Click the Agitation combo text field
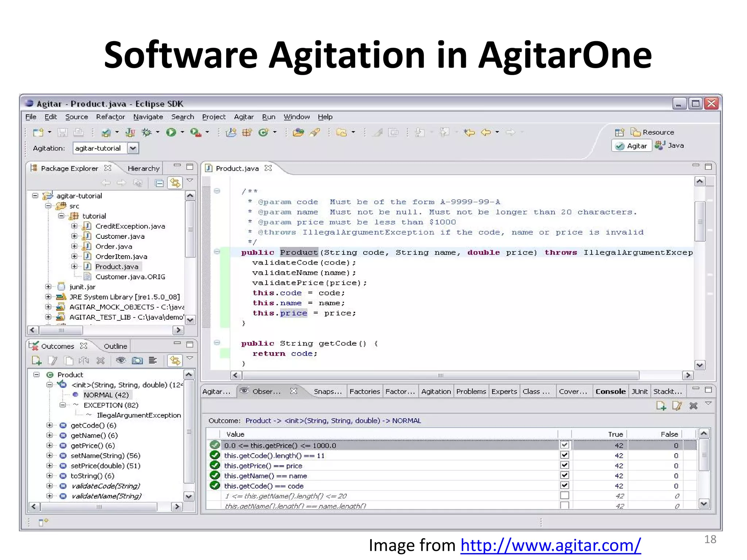 (x=100, y=148)
